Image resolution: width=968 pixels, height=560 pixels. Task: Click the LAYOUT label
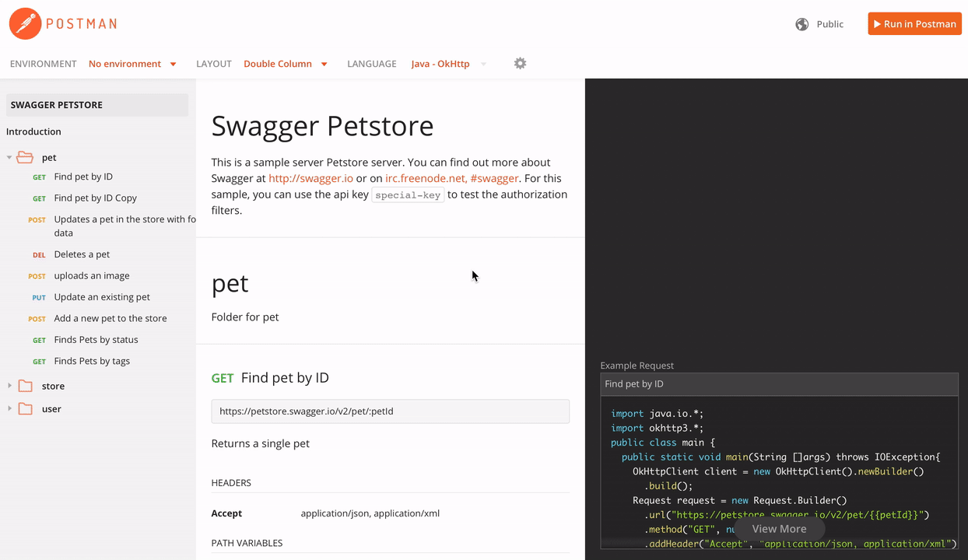coord(214,64)
